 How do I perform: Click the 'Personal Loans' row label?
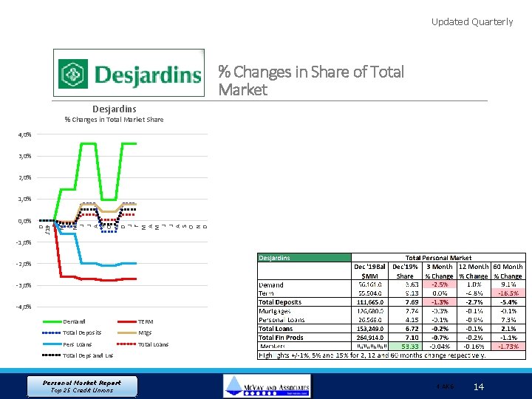tap(282, 320)
